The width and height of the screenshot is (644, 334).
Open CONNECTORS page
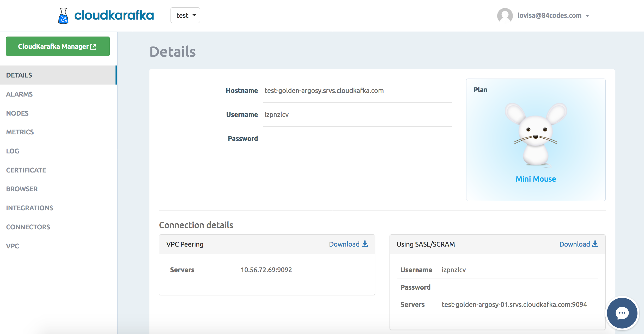pyautogui.click(x=28, y=227)
